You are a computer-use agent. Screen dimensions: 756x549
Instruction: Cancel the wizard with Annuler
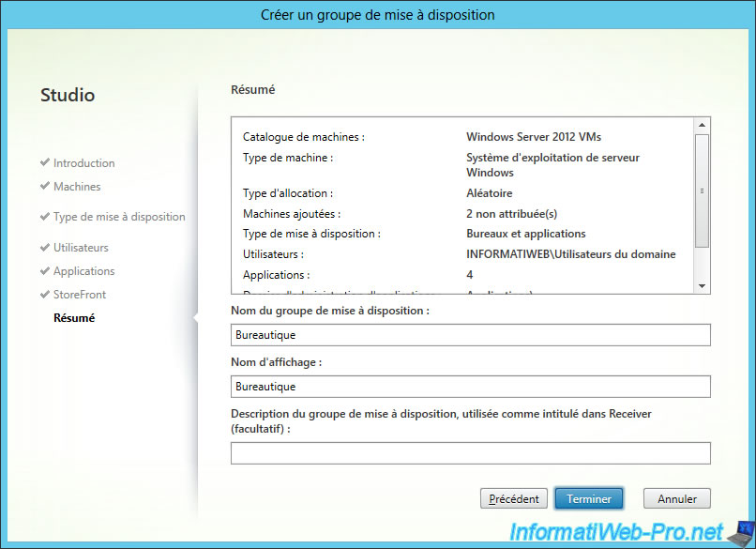point(677,498)
